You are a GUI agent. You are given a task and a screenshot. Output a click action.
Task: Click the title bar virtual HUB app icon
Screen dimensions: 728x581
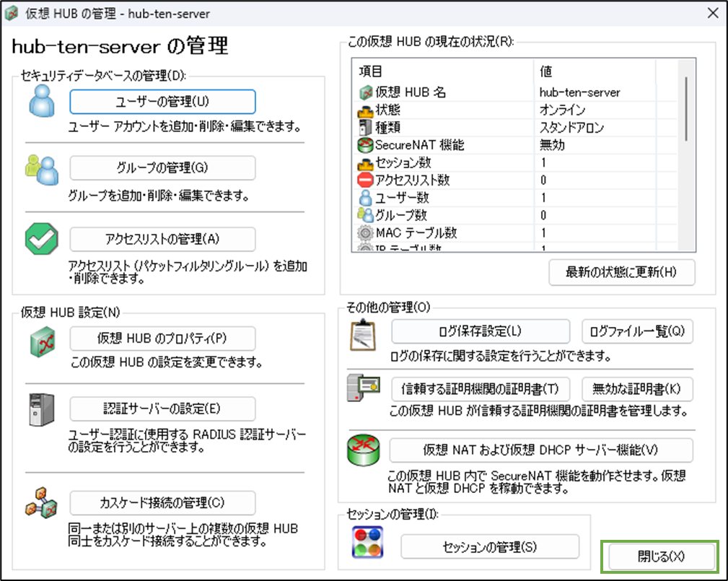pos(12,14)
